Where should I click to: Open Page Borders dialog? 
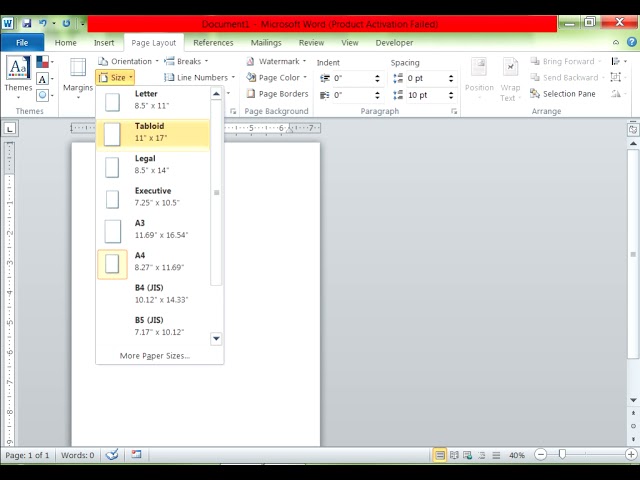(x=278, y=94)
